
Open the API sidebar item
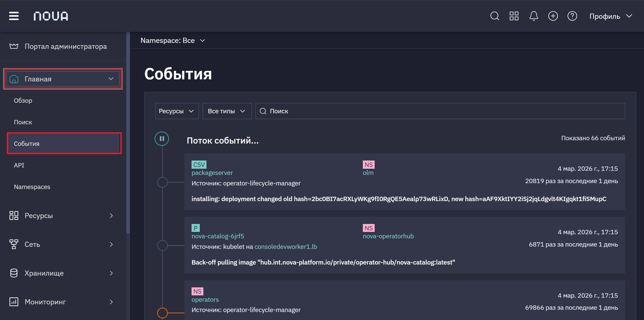(19, 165)
